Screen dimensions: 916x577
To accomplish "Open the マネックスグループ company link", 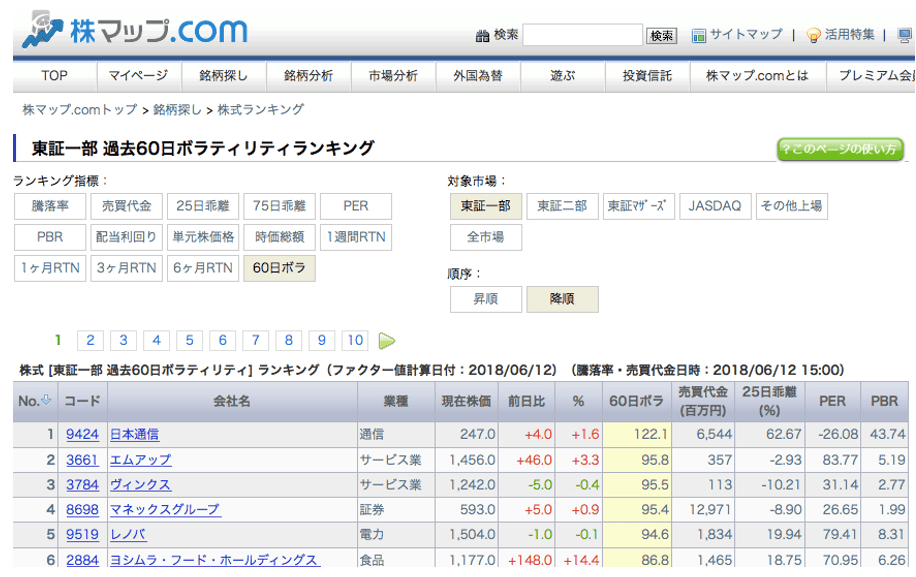I will click(x=166, y=510).
